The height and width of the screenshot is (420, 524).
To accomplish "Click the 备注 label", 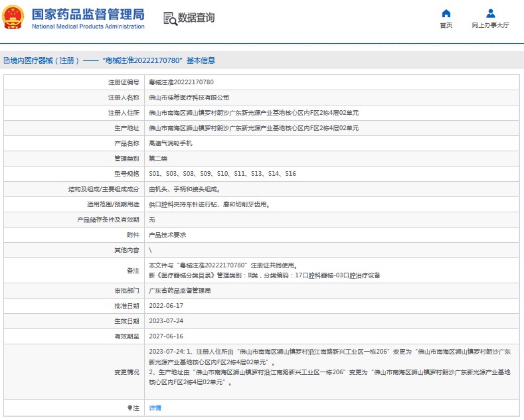I will click(133, 271).
